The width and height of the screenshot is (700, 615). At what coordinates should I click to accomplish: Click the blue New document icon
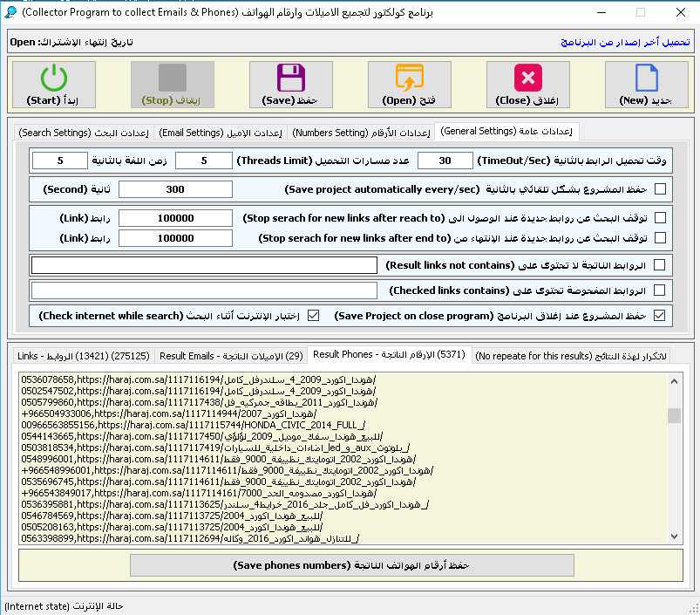pyautogui.click(x=647, y=78)
